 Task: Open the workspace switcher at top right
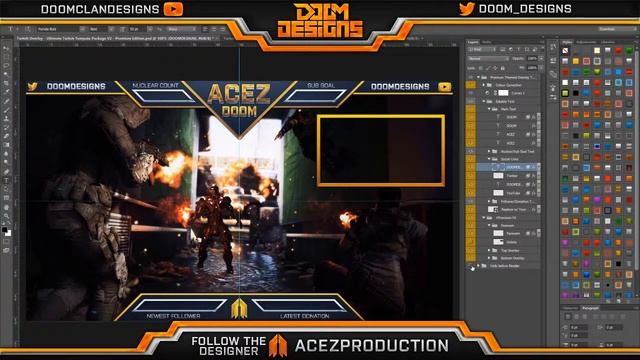coord(616,29)
